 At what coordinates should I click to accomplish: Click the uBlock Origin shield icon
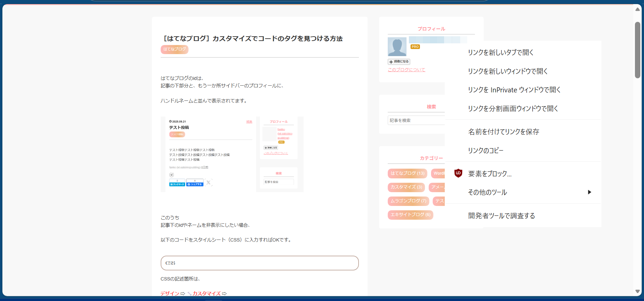pos(458,173)
